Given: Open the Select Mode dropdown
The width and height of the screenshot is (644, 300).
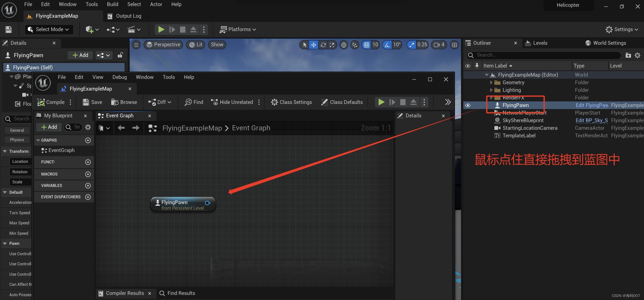Looking at the screenshot, I should tap(49, 29).
